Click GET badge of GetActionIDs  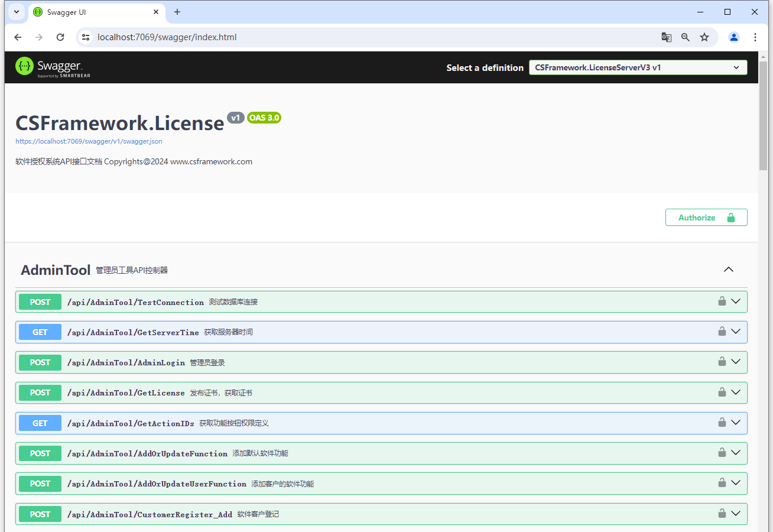[x=40, y=423]
